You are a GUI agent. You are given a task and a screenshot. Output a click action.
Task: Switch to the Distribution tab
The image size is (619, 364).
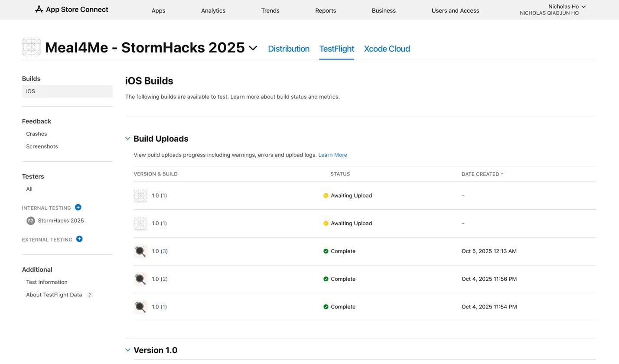point(289,49)
